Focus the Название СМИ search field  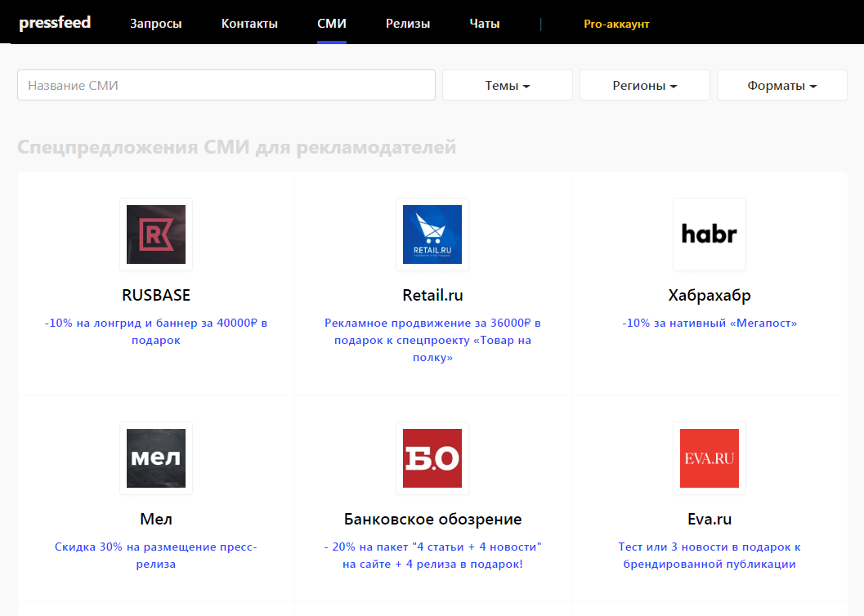(226, 85)
